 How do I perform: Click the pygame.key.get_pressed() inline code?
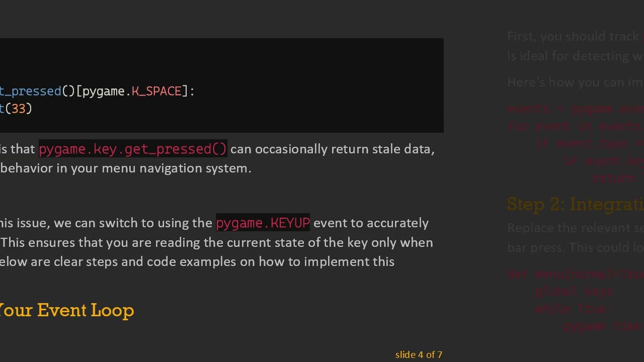[x=133, y=149]
